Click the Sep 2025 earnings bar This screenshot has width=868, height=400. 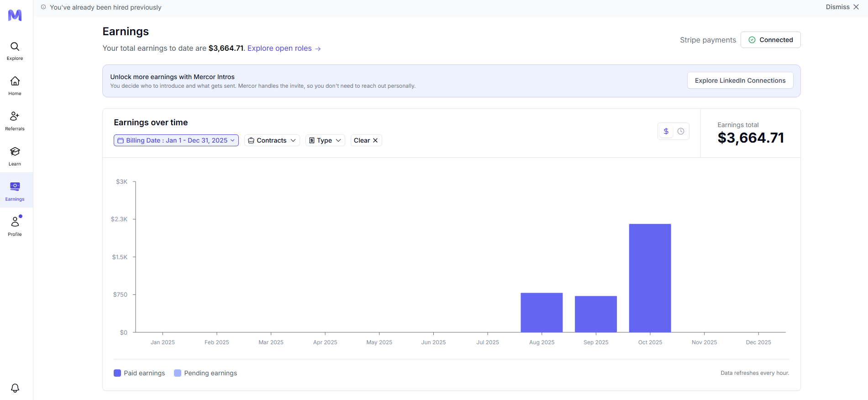pyautogui.click(x=596, y=314)
